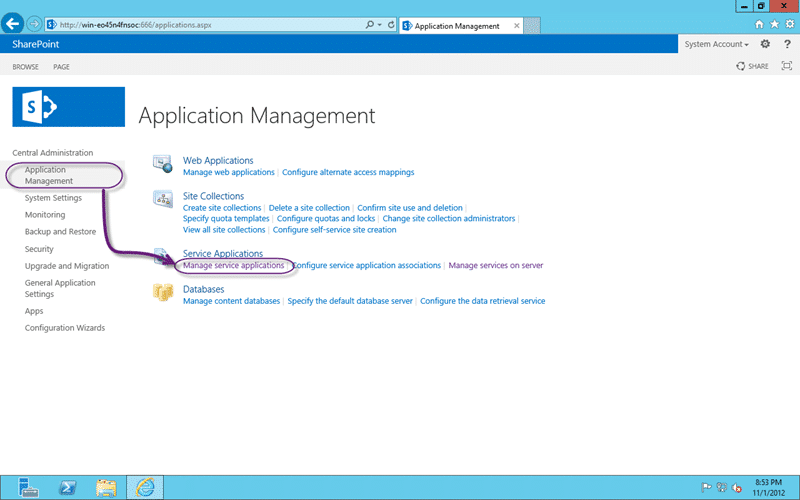800x500 pixels.
Task: Open Configuration Wizards in navigation
Action: tap(65, 328)
